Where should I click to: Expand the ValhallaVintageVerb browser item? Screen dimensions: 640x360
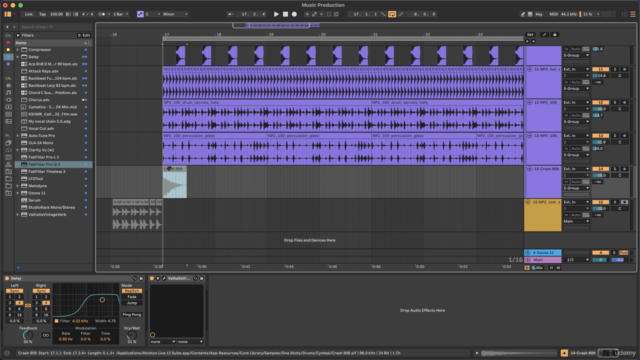coord(18,215)
